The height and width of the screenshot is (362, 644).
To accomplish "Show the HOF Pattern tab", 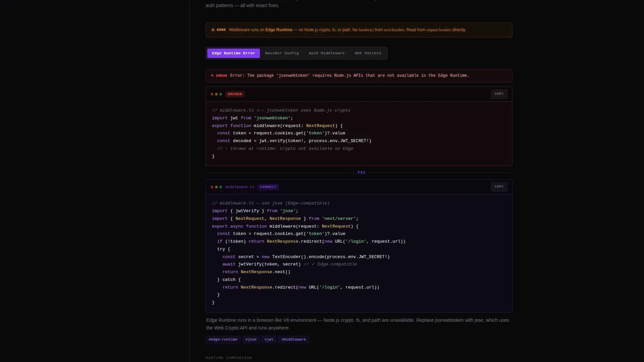I will tap(368, 53).
